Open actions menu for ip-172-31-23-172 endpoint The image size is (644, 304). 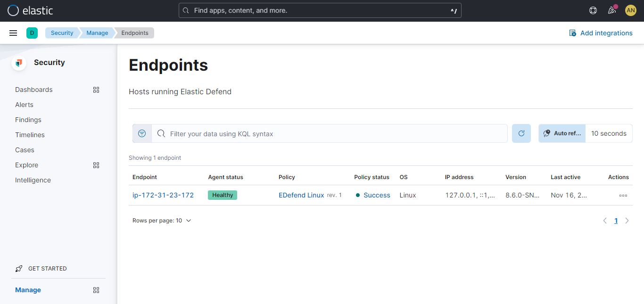coord(623,195)
